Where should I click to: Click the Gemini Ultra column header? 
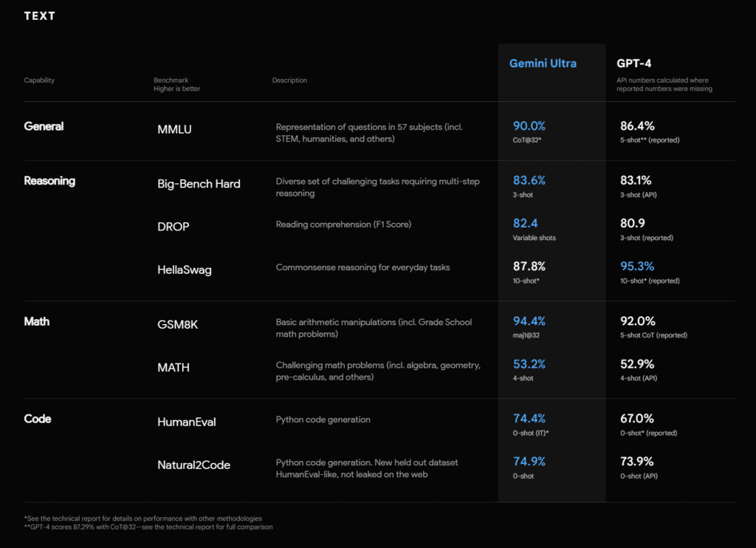(543, 64)
